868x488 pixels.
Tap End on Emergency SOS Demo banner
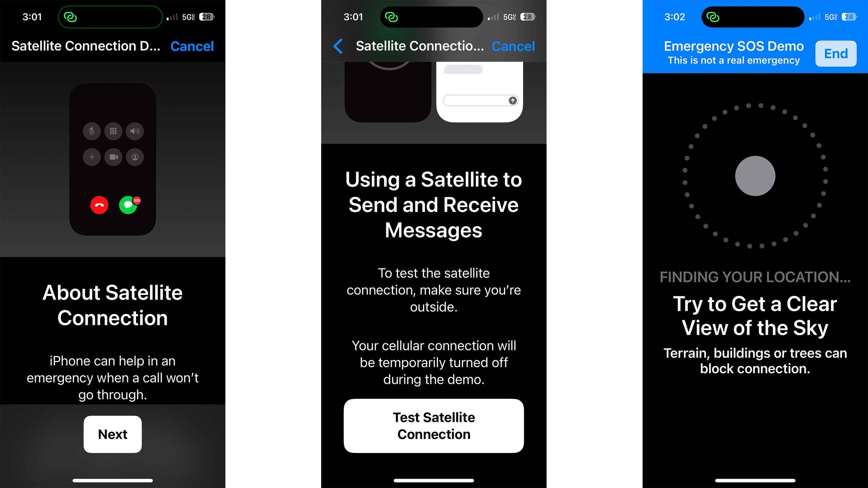pyautogui.click(x=836, y=53)
